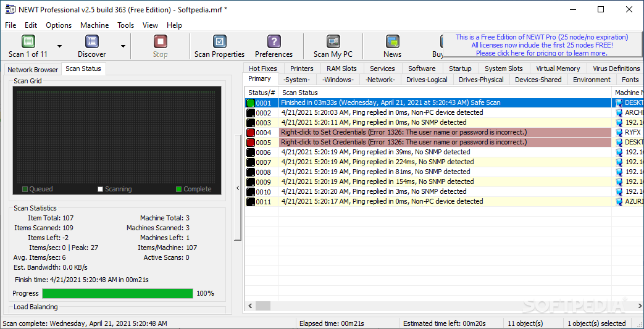Screen dimensions: 644x329
Task: Select the Primary tab
Action: (x=260, y=79)
